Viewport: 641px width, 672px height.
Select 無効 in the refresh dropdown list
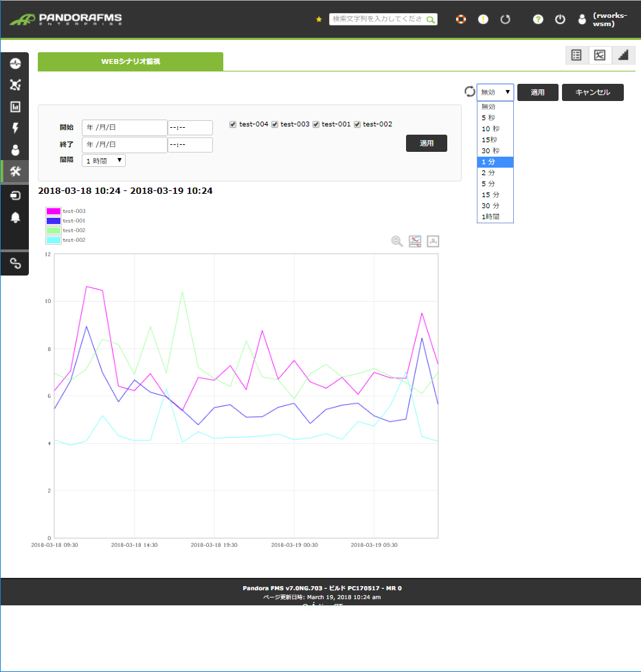[495, 107]
